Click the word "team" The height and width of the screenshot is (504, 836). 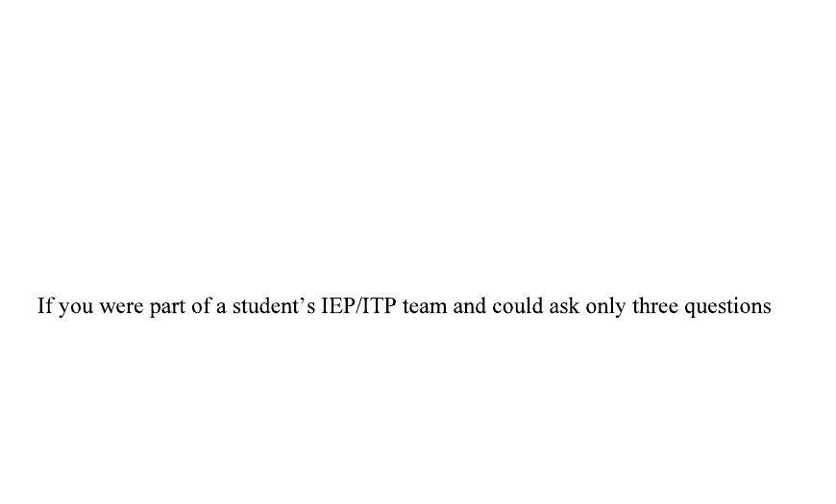click(x=425, y=307)
